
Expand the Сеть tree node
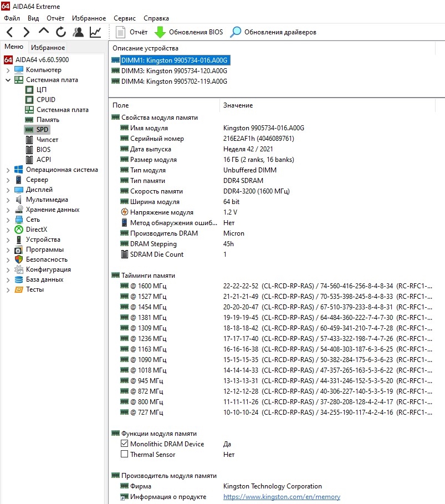pos(8,220)
